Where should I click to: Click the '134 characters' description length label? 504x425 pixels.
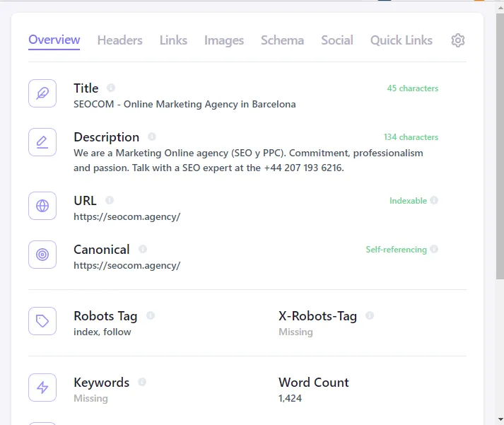click(x=411, y=137)
